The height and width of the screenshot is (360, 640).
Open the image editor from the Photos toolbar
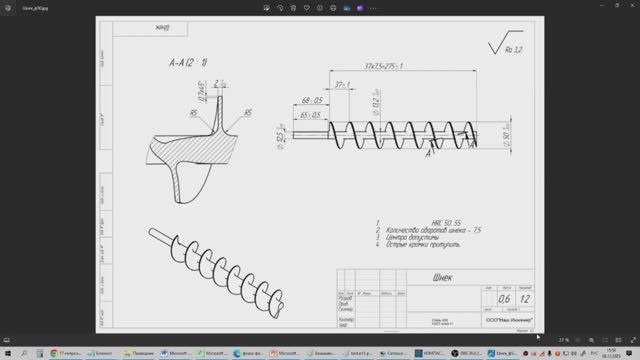pos(267,8)
